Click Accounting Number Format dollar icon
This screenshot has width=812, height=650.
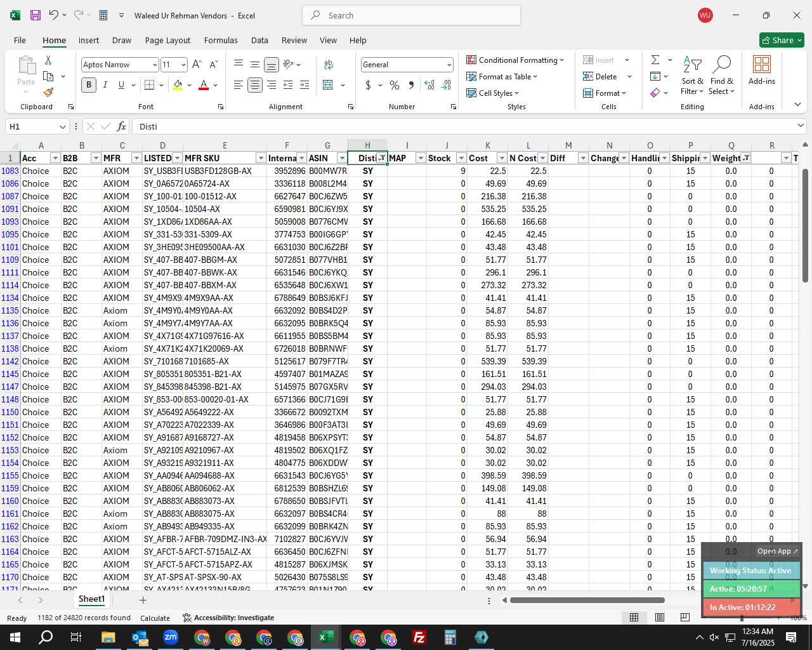pos(368,85)
